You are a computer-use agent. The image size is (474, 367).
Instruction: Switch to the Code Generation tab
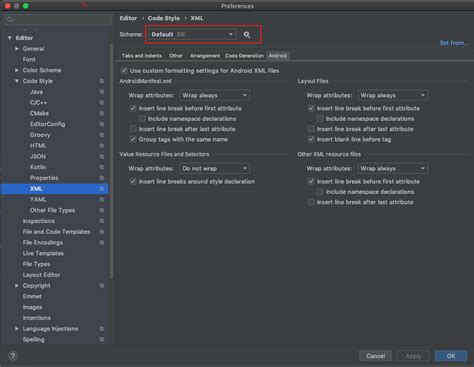click(x=244, y=56)
